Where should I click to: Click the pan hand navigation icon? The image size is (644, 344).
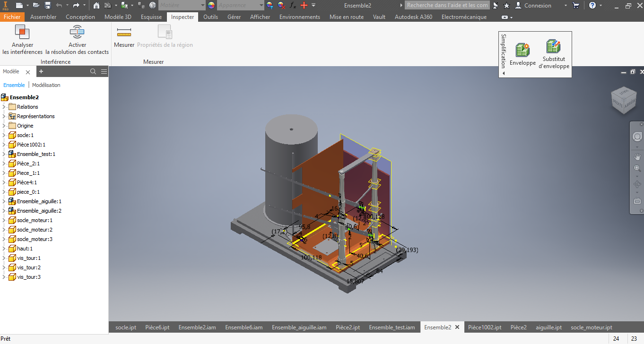tap(637, 156)
